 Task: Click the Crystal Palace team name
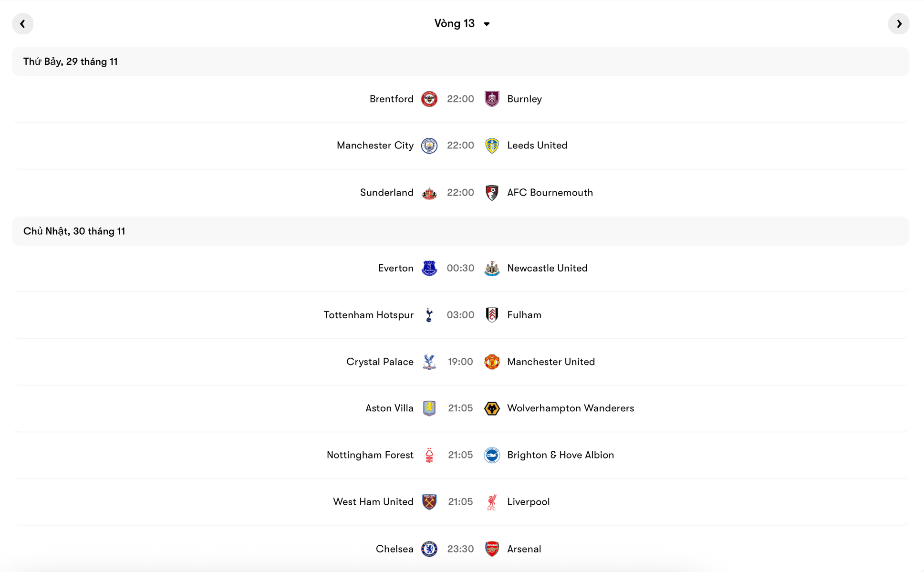coord(379,362)
